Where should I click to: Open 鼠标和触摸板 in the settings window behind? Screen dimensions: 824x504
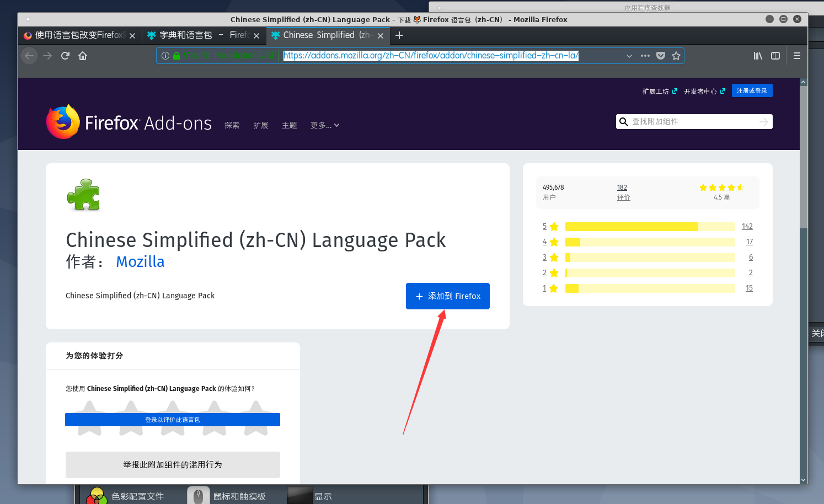227,496
